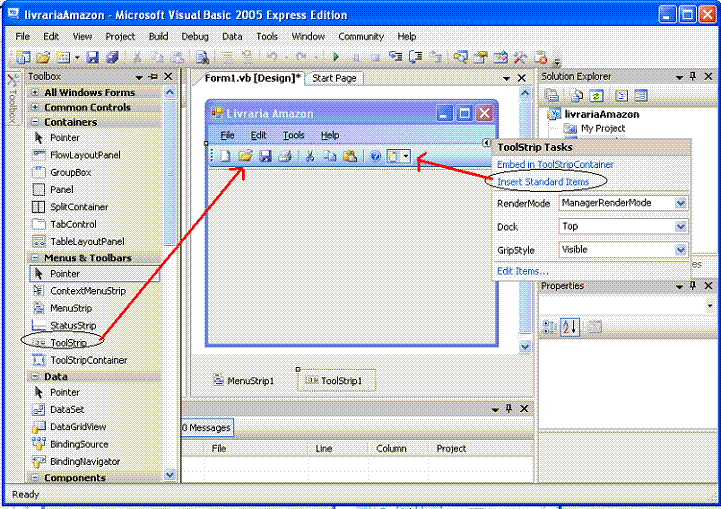Open the Project menu
The width and height of the screenshot is (721, 509).
120,36
